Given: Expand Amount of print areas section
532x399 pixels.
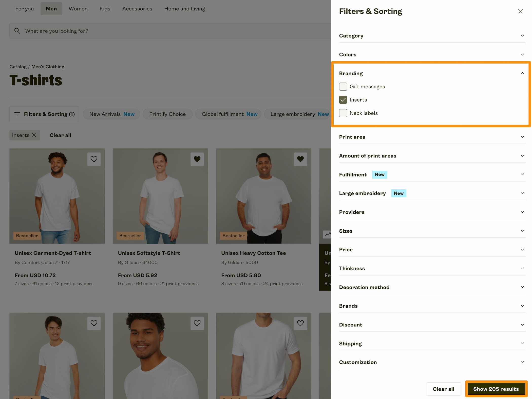Looking at the screenshot, I should pos(432,156).
